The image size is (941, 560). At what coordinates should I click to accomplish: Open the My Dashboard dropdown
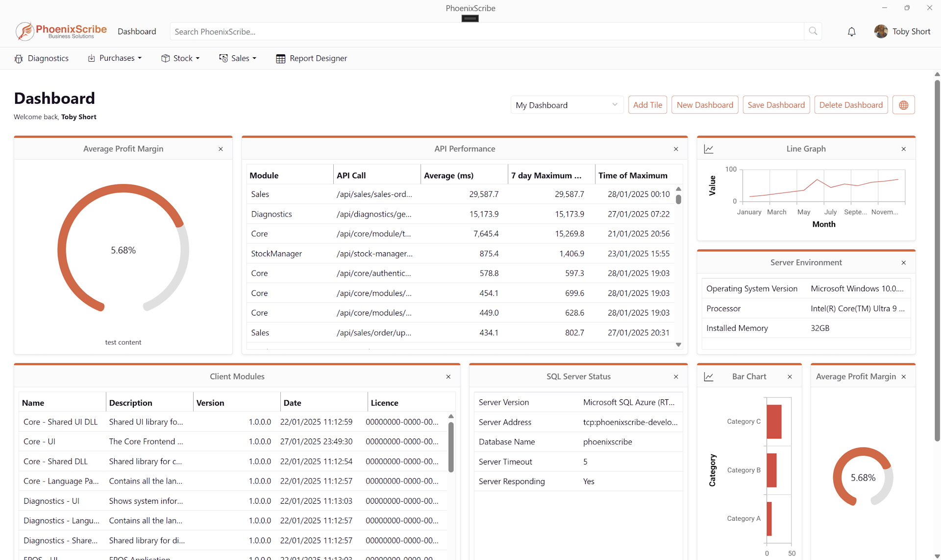(x=567, y=104)
